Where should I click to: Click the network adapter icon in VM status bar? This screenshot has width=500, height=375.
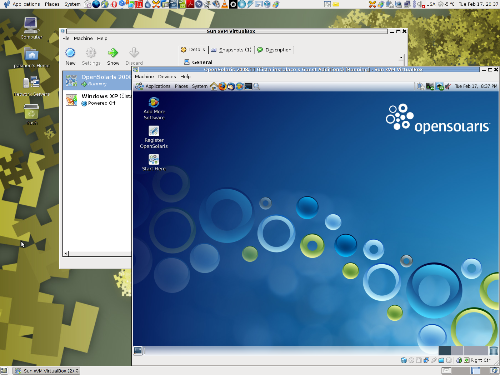426,360
